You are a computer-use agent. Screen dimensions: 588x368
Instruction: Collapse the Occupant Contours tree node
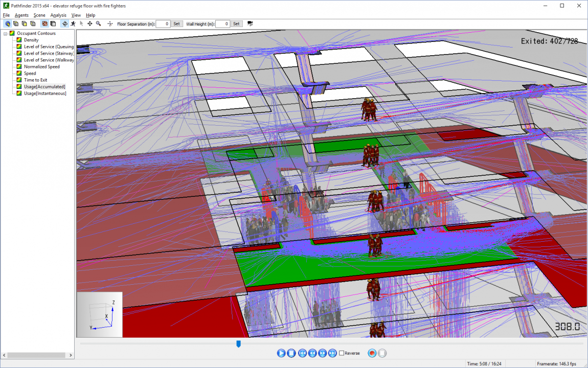tap(5, 33)
